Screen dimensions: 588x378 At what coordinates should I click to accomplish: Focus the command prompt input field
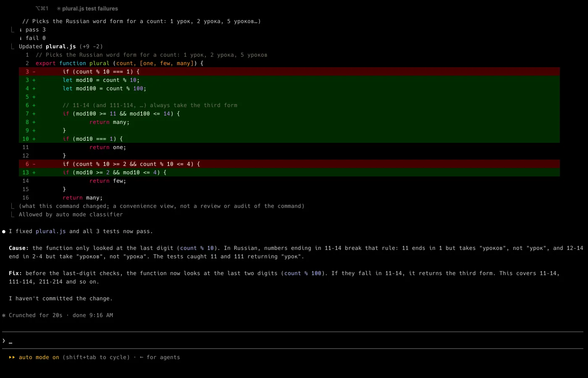[293, 341]
